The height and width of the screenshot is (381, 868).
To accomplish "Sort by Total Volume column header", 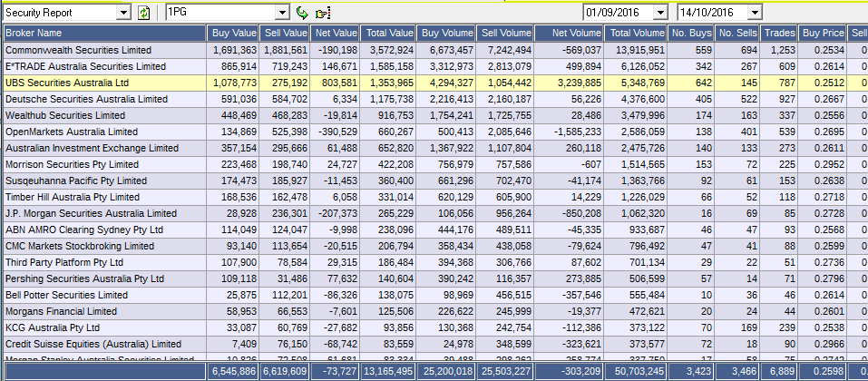I will [x=636, y=34].
